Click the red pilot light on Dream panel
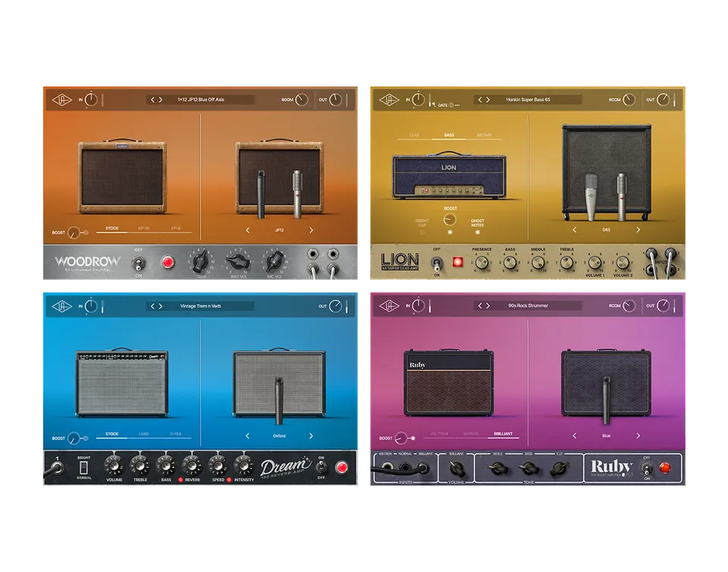Viewport: 728px width, 572px height. tap(342, 467)
